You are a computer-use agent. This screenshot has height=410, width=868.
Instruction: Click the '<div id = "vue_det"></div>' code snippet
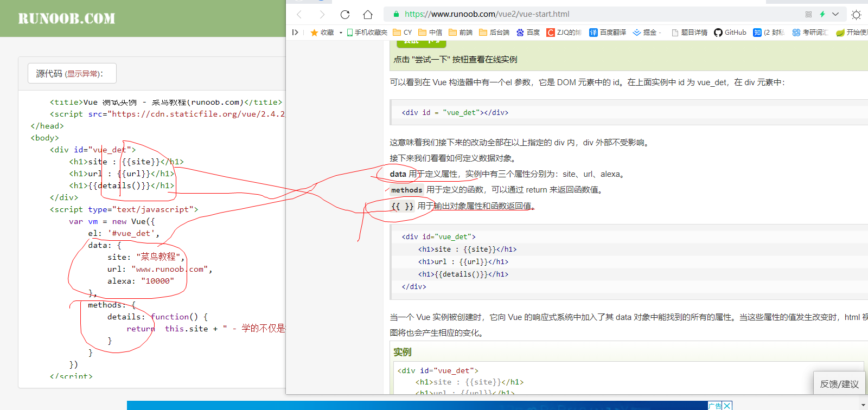tap(455, 113)
